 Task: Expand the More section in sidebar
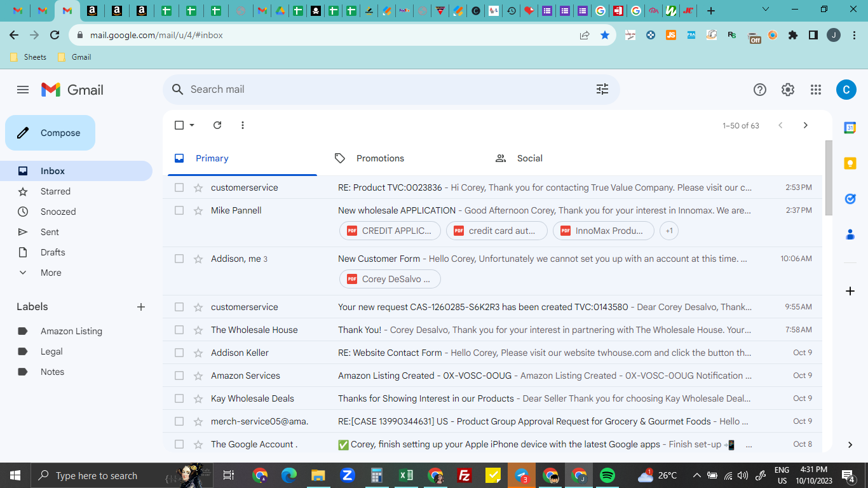point(51,273)
